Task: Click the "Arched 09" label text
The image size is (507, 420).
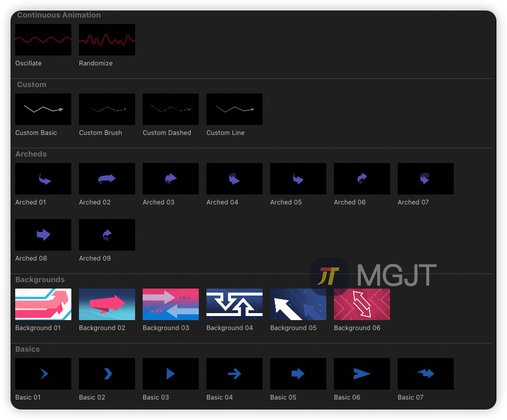Action: (x=95, y=258)
